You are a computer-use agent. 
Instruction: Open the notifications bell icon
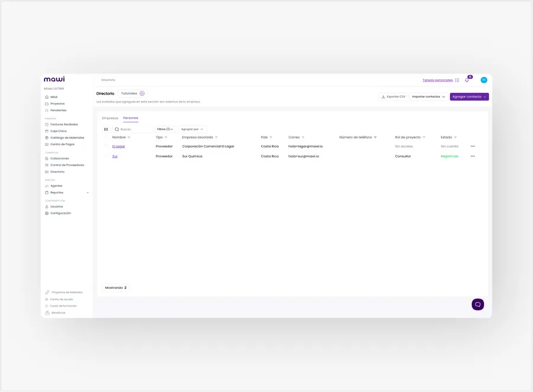coord(467,81)
